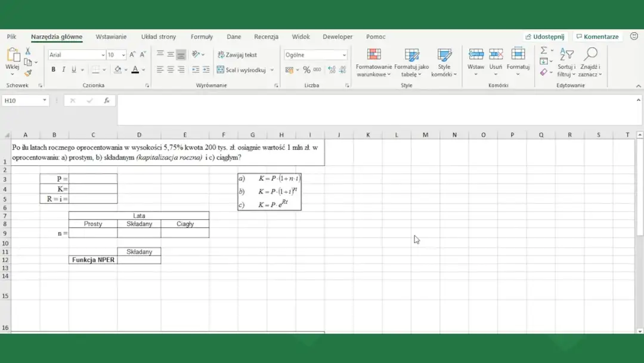The height and width of the screenshot is (363, 644).
Task: Apply thousands separator 000 format
Action: 317,70
